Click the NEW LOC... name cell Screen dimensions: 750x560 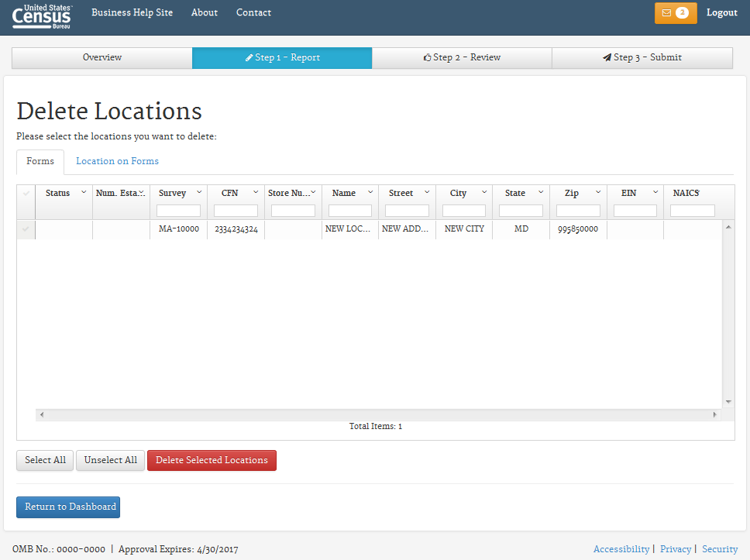(350, 229)
